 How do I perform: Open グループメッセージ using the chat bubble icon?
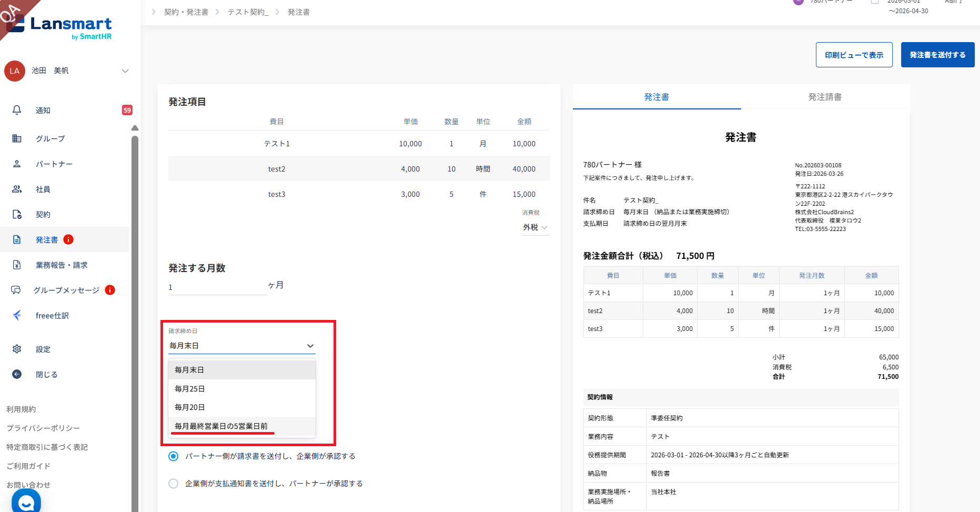click(16, 290)
